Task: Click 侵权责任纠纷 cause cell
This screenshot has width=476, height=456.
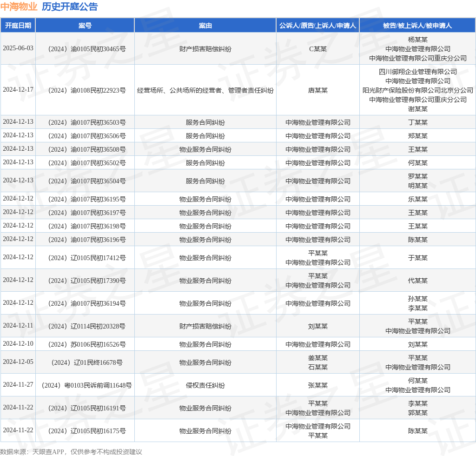Action: click(x=205, y=385)
